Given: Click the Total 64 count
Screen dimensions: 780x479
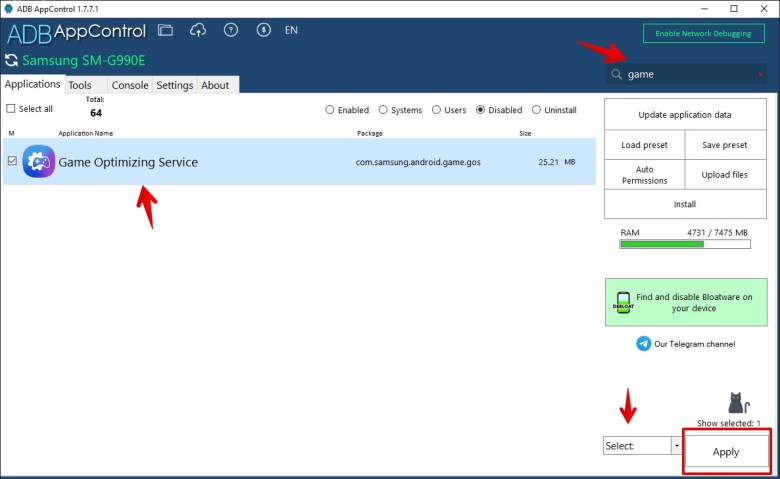Looking at the screenshot, I should coord(96,113).
